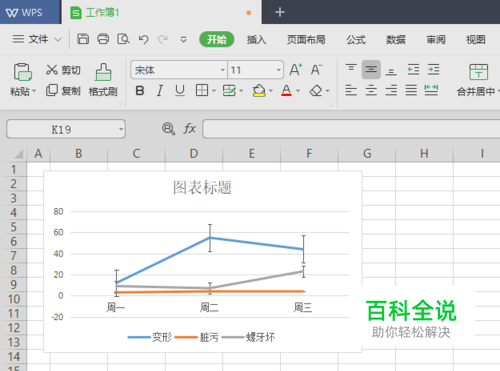This screenshot has width=500, height=371.
Task: Switch to the 视图 View tab
Action: coord(476,40)
